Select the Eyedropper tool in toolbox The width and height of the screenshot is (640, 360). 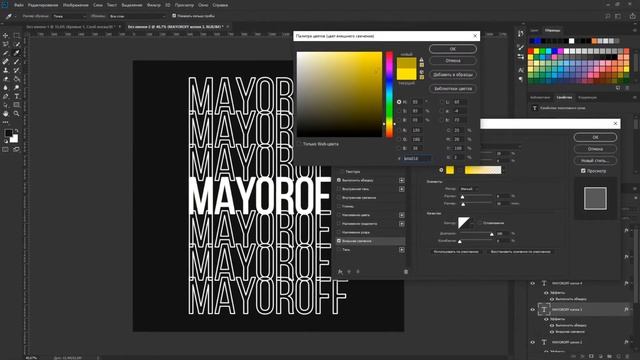point(16,53)
